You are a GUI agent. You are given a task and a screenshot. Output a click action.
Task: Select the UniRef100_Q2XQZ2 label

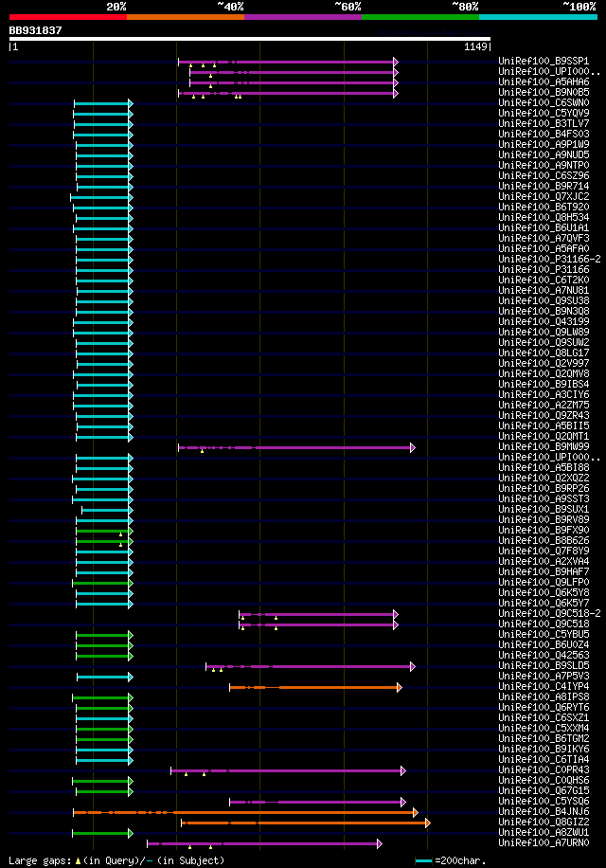(544, 479)
